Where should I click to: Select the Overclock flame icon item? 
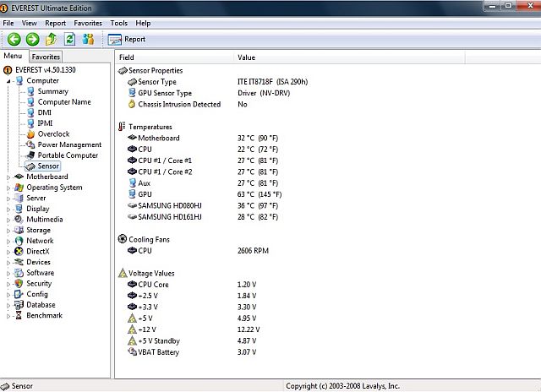pos(53,134)
